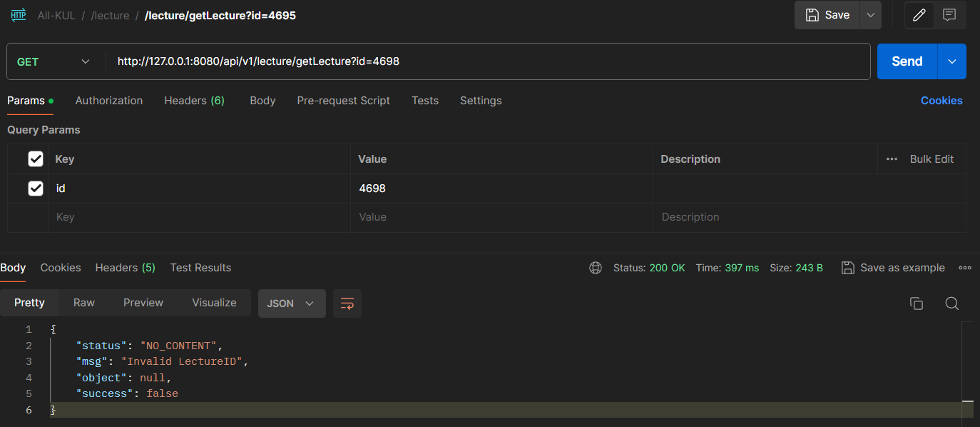Open the comments icon

pyautogui.click(x=949, y=15)
